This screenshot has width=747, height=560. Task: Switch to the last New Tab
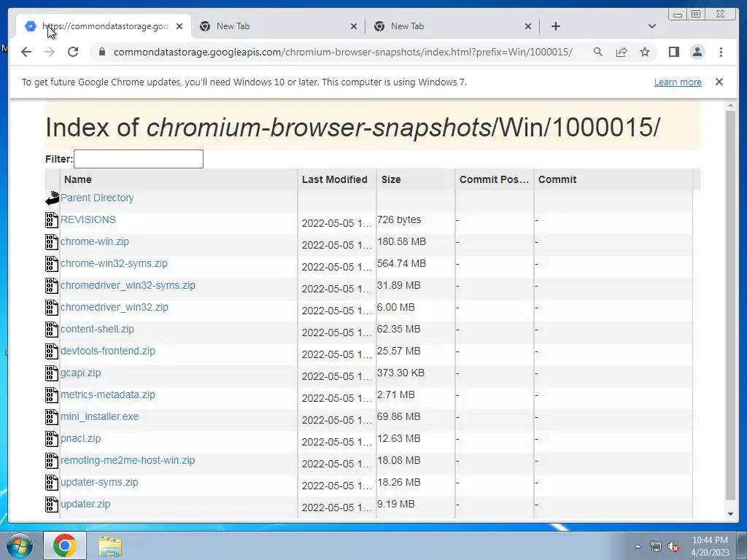(x=452, y=26)
